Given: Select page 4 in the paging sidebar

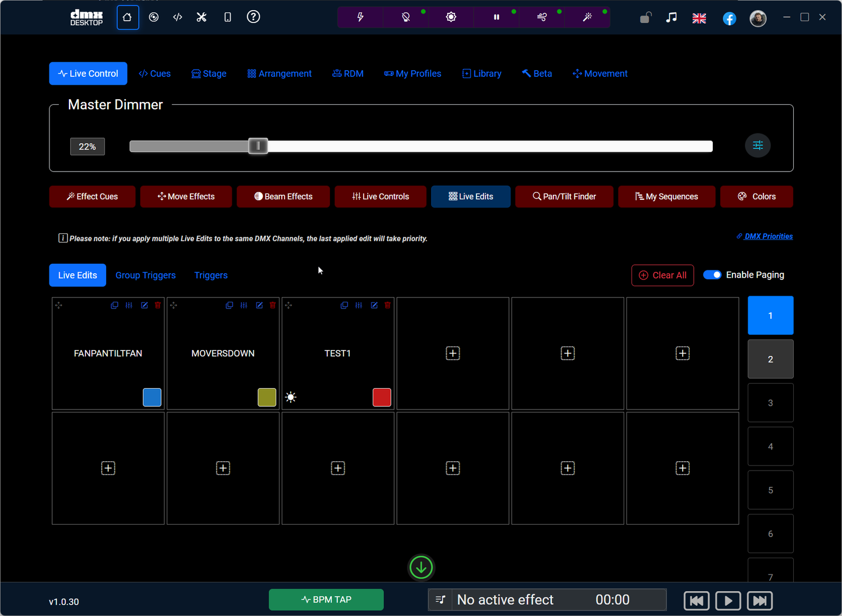Looking at the screenshot, I should (x=770, y=446).
